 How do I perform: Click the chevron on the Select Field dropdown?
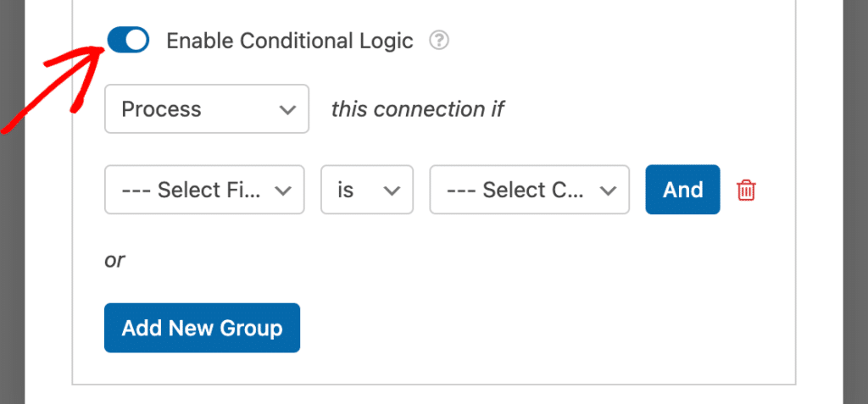pyautogui.click(x=283, y=190)
